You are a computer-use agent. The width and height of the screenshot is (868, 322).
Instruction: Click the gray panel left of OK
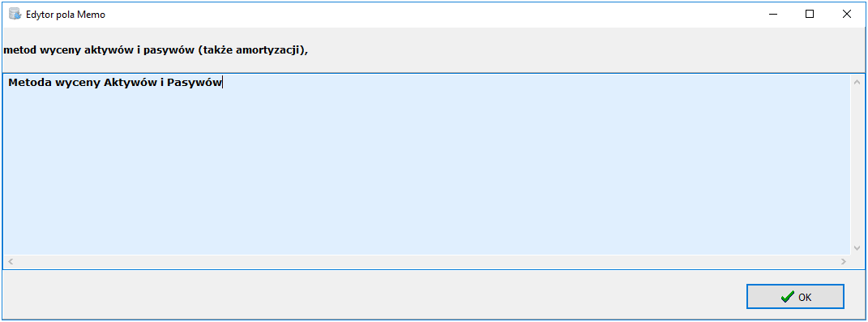click(x=374, y=296)
